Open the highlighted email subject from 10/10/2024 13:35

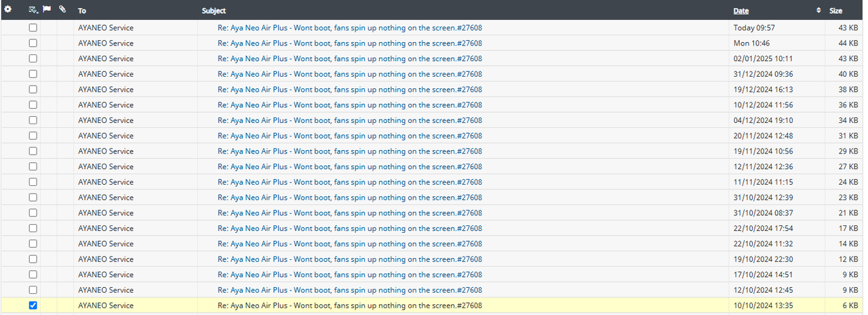pyautogui.click(x=350, y=305)
